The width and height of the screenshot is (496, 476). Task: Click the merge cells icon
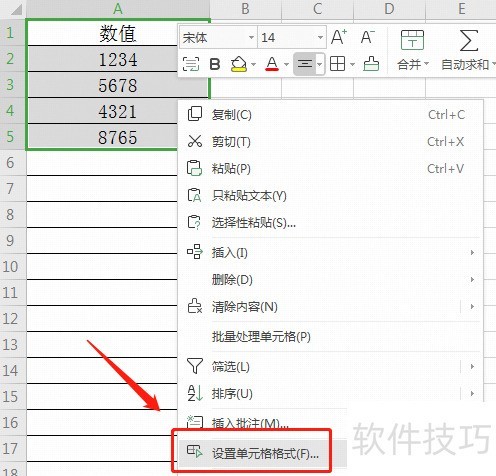pos(412,40)
